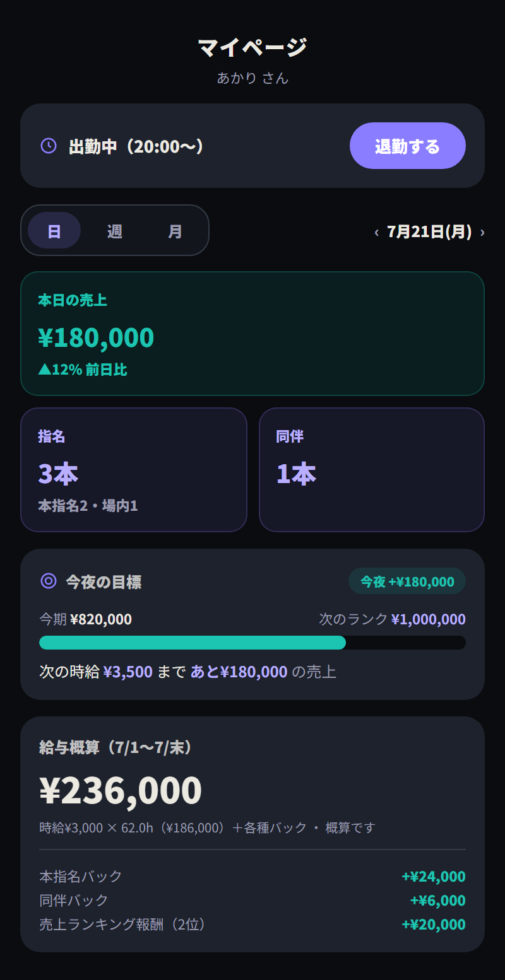This screenshot has width=505, height=980.
Task: Click the target icon next to 今夜の目標
Action: coord(49,581)
